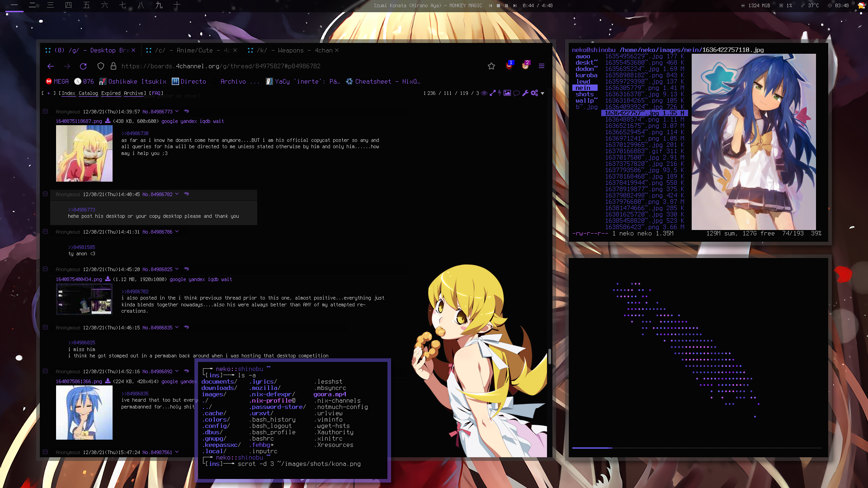Open the quick reply speech bubble
This screenshot has width=868, height=488.
516,93
